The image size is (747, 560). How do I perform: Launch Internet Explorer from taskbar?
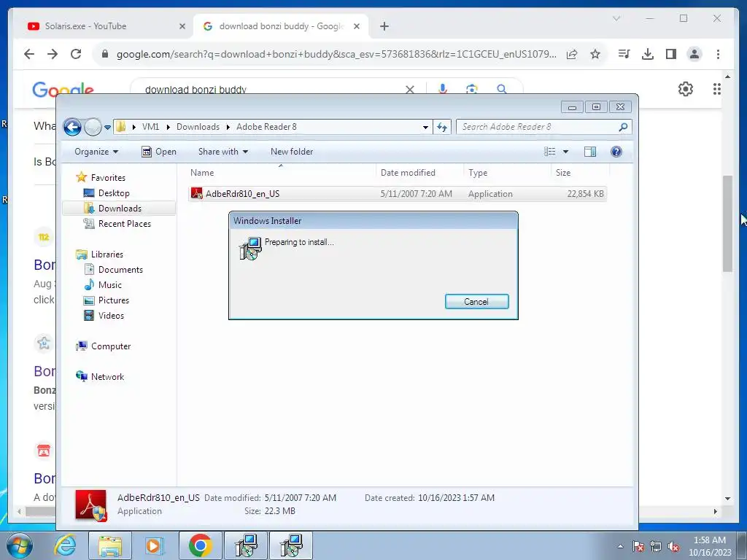(65, 545)
